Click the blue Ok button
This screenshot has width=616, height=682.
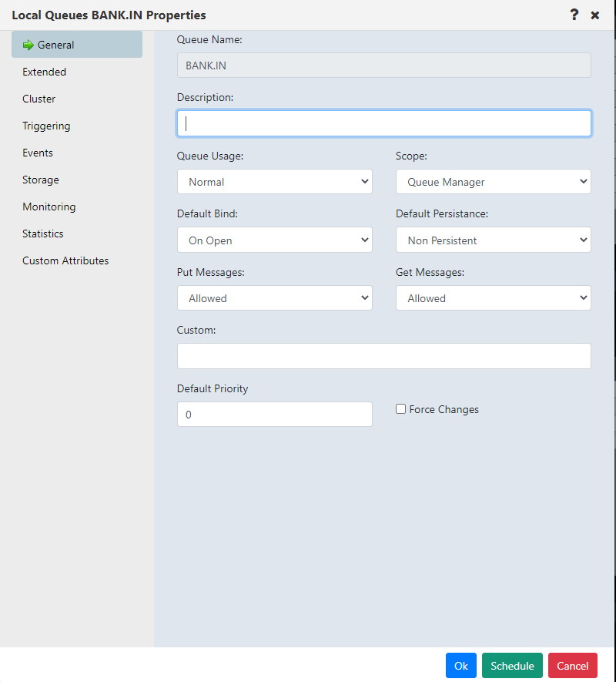[x=460, y=666]
